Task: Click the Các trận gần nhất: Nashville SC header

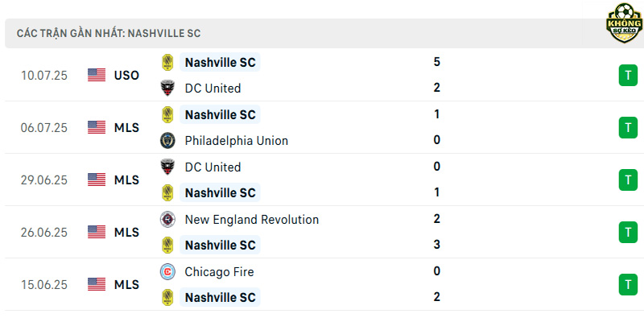Action: (109, 33)
